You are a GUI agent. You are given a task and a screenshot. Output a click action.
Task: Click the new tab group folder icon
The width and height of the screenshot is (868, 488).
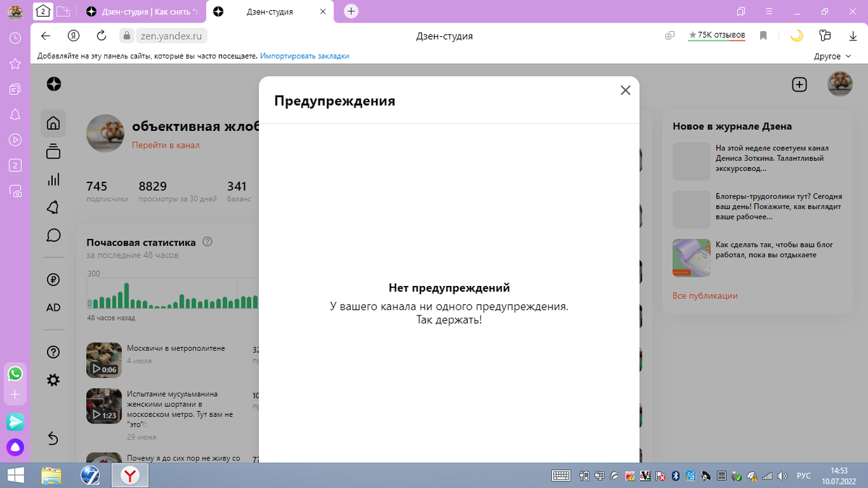[x=64, y=11]
